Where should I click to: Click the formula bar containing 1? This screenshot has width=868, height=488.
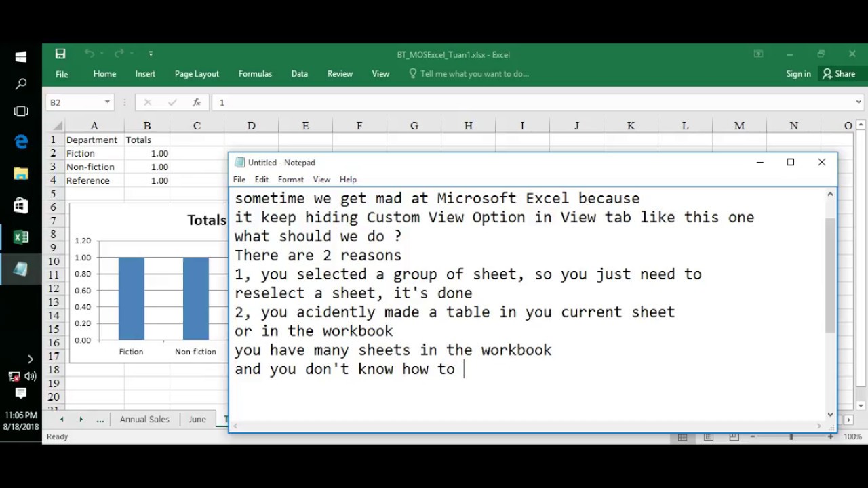532,102
